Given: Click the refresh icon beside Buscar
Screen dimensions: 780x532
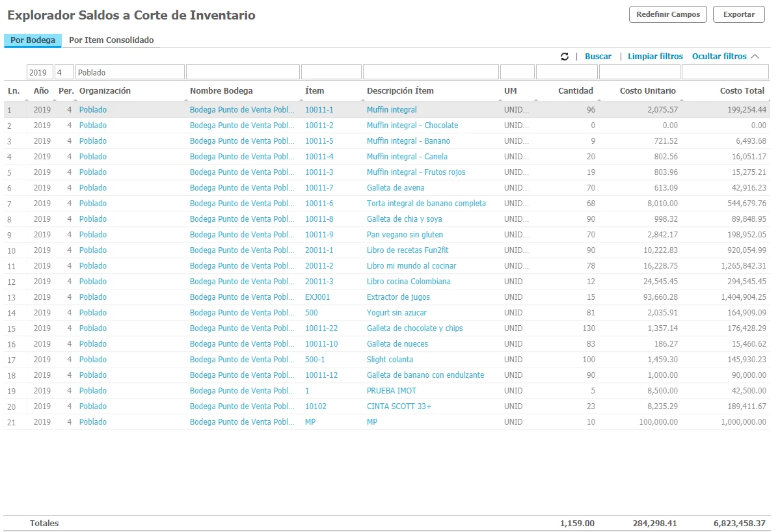Looking at the screenshot, I should pos(565,57).
